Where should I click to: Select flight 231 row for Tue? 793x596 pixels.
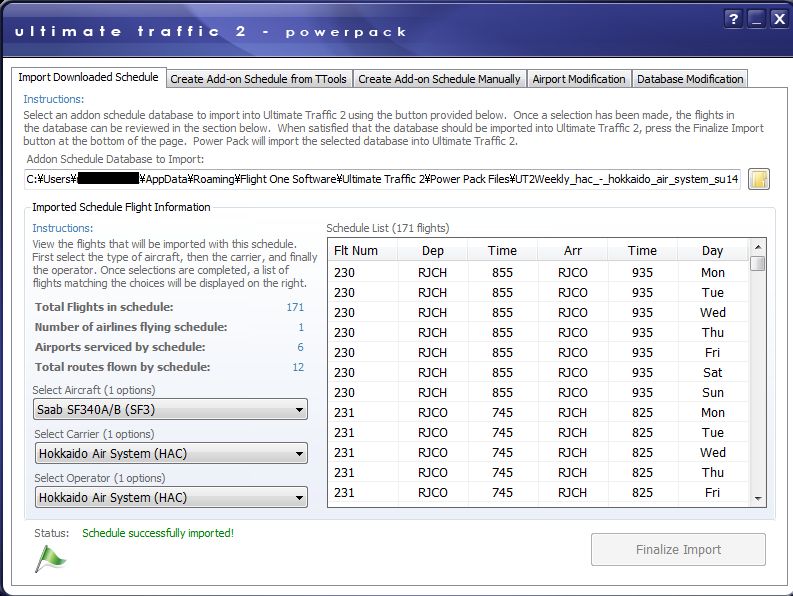click(x=538, y=433)
